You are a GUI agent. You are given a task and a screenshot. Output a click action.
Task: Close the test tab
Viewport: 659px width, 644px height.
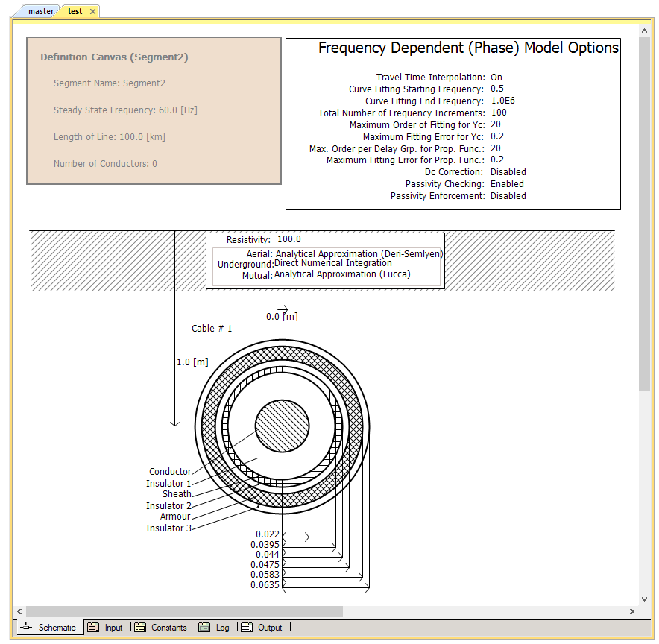(92, 11)
